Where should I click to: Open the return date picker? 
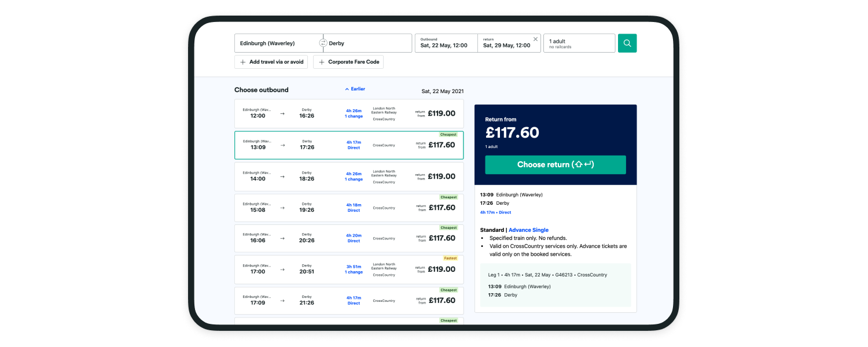point(506,43)
